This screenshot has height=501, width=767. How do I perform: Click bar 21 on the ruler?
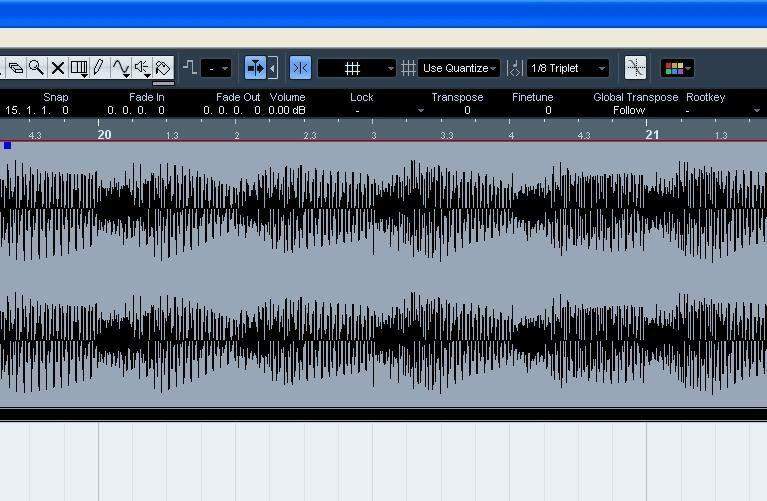point(652,134)
